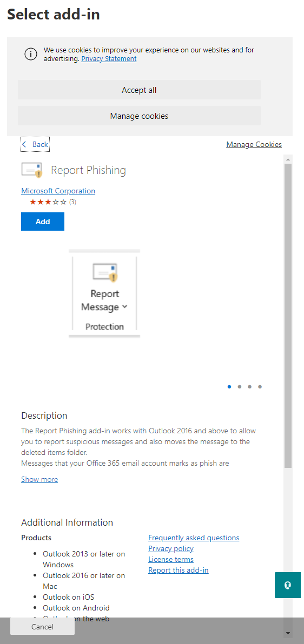
Task: Click the Report Phishing add-in icon by the title
Action: point(32,170)
